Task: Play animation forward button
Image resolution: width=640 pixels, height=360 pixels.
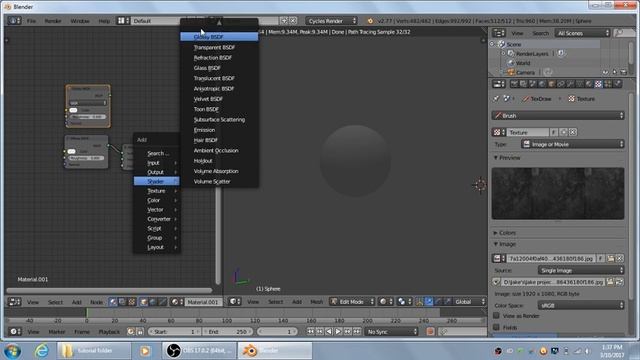Action: coord(338,331)
